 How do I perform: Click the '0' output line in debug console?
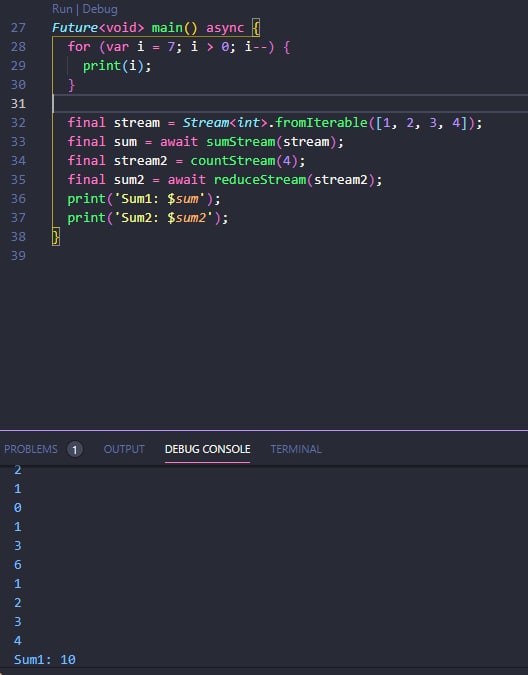18,508
